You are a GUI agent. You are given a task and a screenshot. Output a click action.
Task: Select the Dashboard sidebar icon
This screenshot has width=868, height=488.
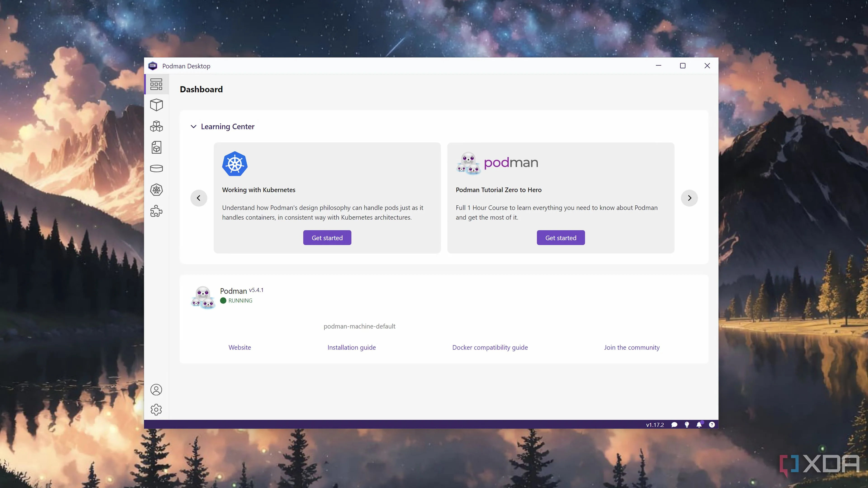(x=156, y=84)
